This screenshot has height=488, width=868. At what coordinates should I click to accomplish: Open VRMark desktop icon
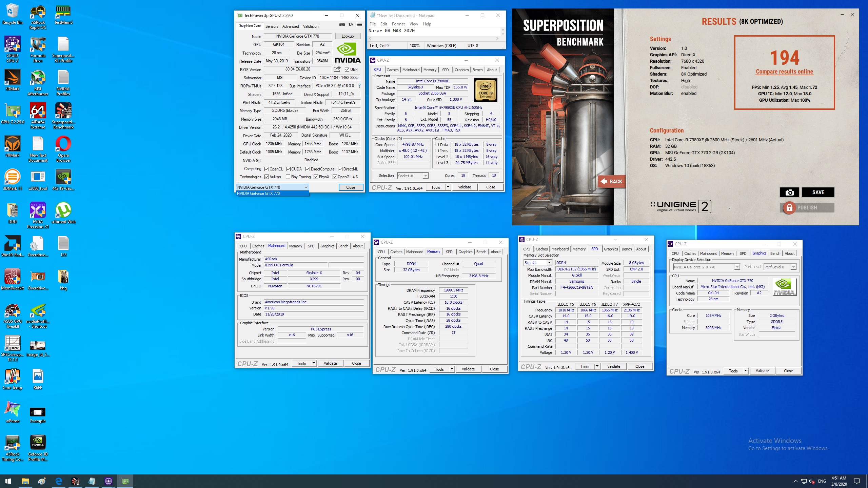pyautogui.click(x=13, y=146)
